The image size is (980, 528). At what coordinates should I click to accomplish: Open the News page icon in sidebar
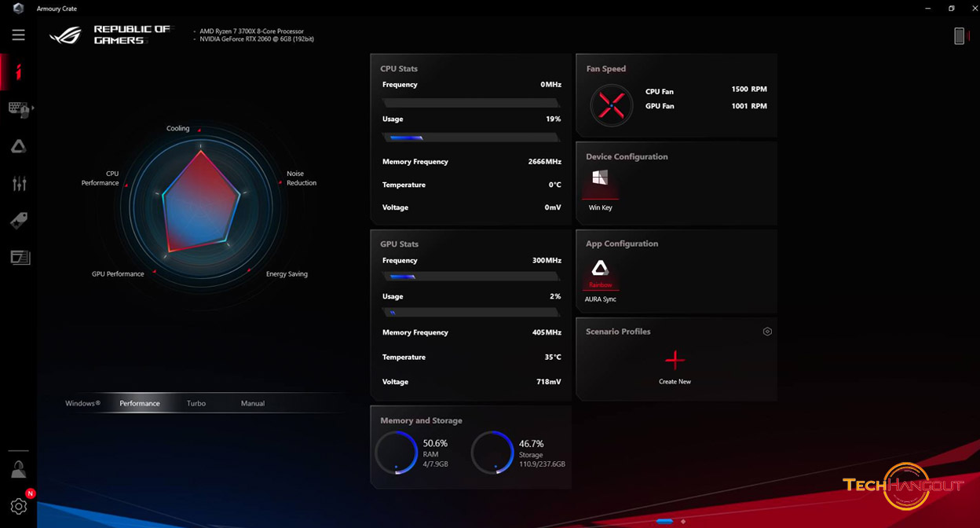tap(20, 257)
